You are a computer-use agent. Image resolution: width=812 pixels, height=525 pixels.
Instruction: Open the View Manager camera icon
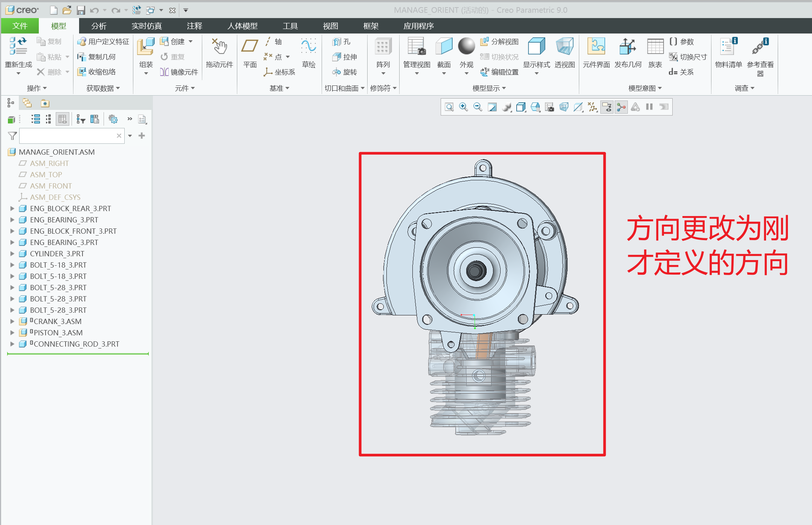pos(549,107)
